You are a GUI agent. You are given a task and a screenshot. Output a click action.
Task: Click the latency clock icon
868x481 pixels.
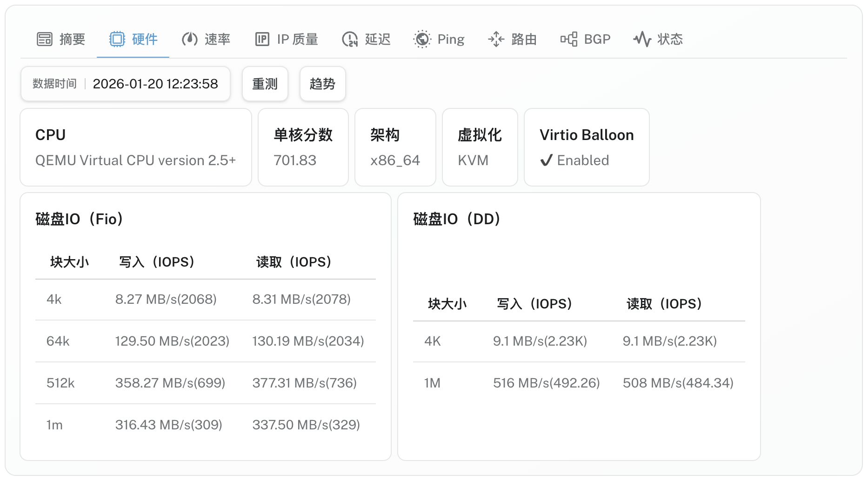click(x=349, y=39)
